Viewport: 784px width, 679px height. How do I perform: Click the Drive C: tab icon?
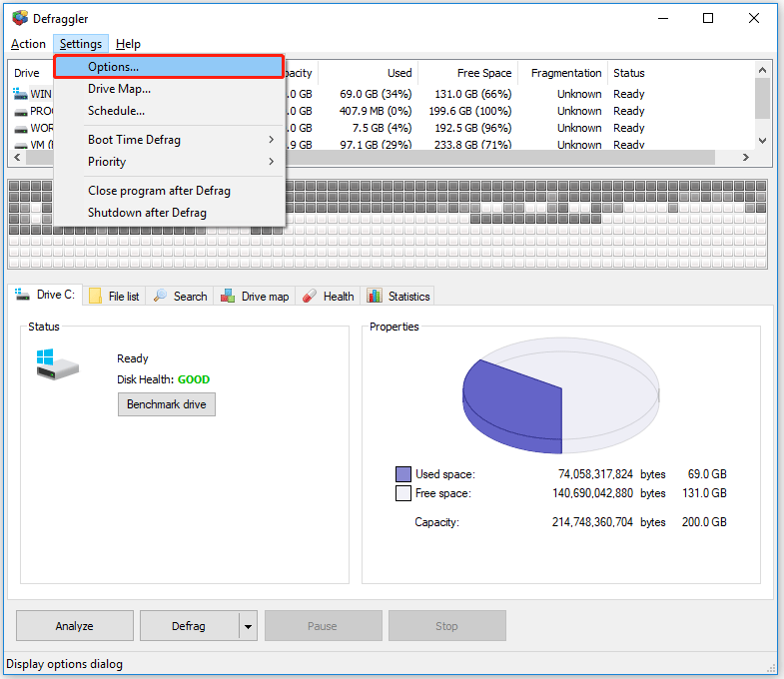[x=22, y=295]
